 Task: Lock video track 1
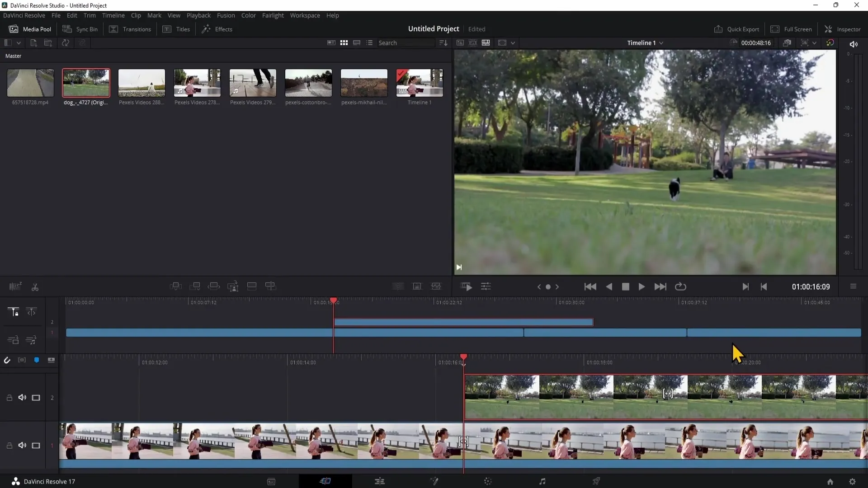pos(9,446)
